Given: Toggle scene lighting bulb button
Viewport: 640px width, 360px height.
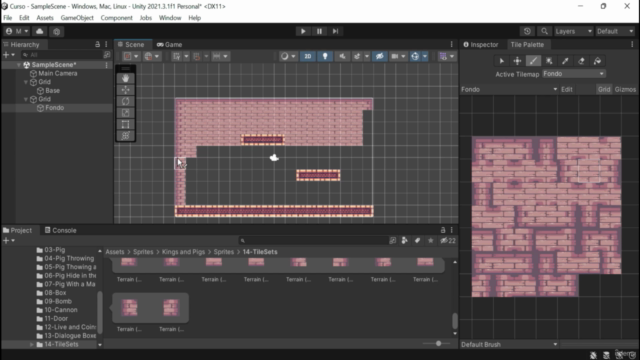Looking at the screenshot, I should (x=325, y=56).
